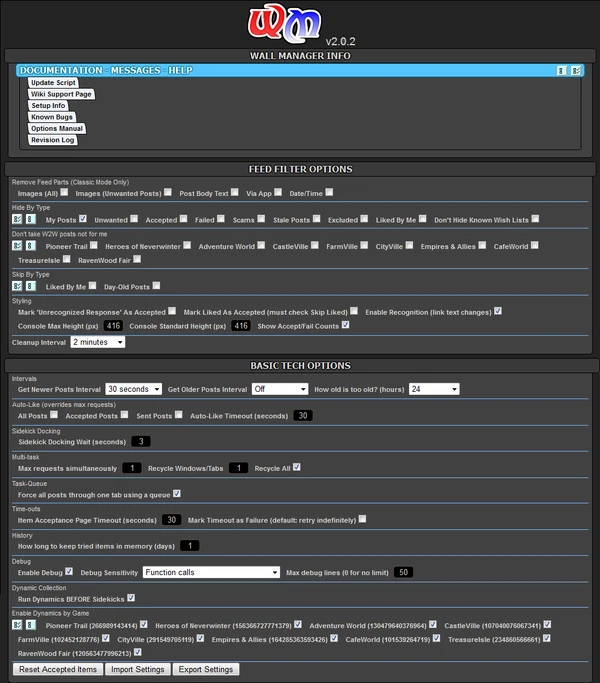Click uncheck-all icon in Hide By Type row

pyautogui.click(x=30, y=219)
